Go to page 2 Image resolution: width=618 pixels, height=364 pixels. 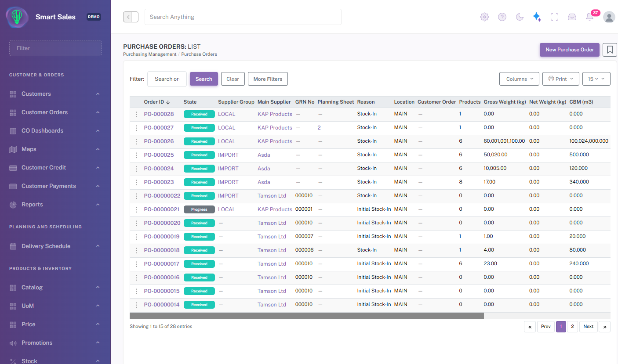pos(572,327)
